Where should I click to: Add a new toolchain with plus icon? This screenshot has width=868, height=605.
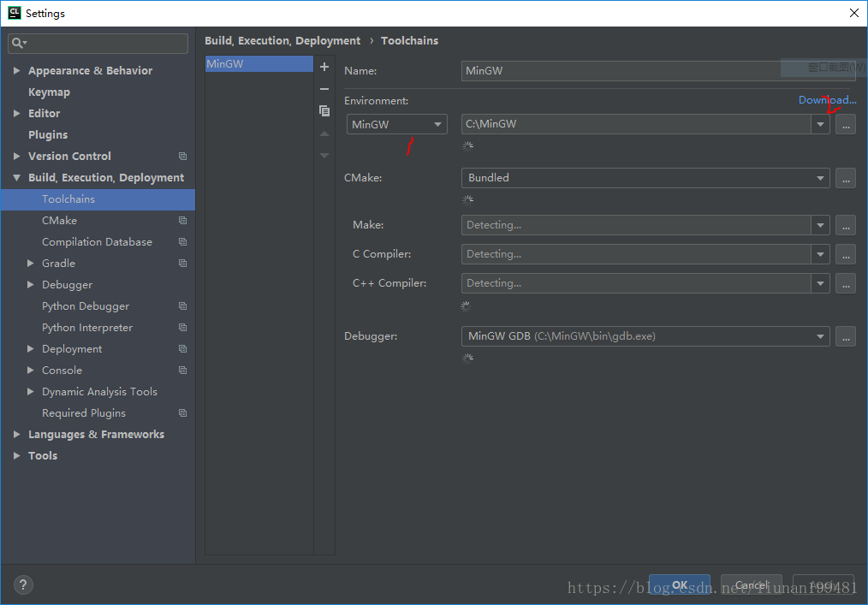pos(324,67)
